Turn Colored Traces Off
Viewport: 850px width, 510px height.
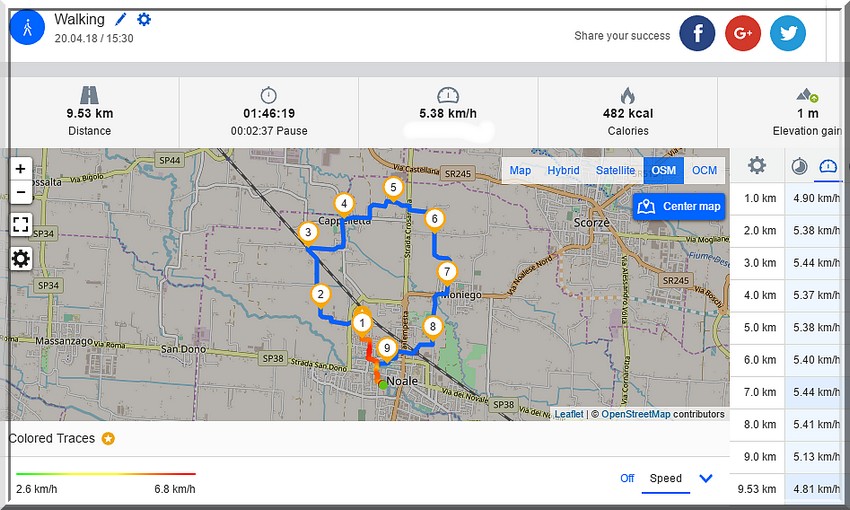click(x=627, y=478)
